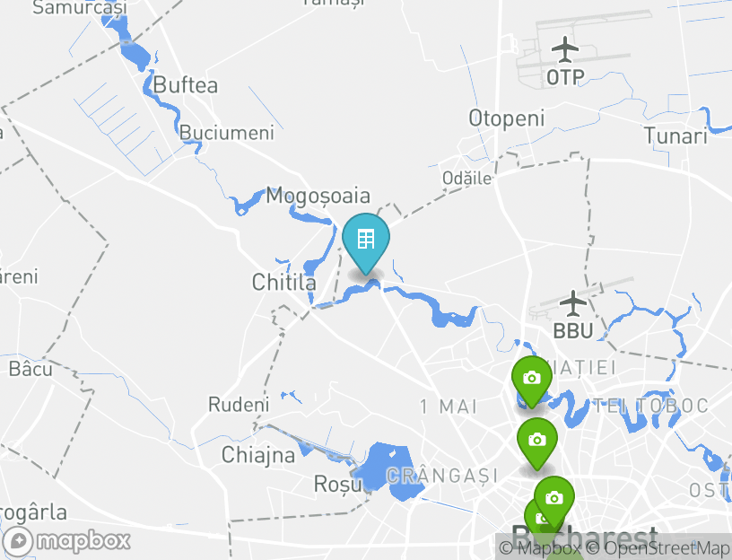The width and height of the screenshot is (732, 560).
Task: Click the Tunari town label
Action: (676, 136)
